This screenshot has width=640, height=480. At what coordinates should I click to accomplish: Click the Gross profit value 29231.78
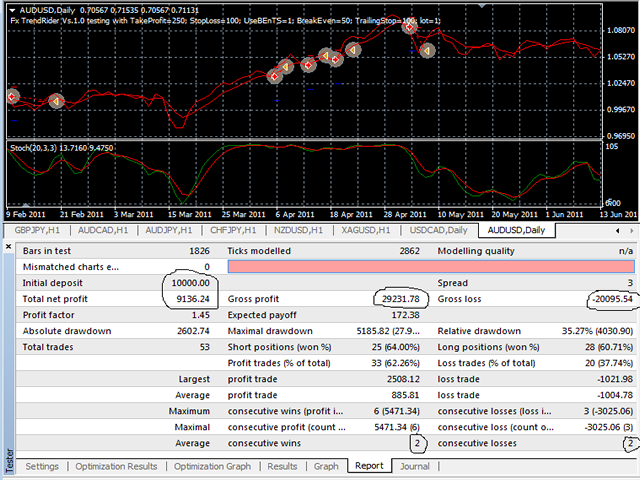pyautogui.click(x=400, y=299)
